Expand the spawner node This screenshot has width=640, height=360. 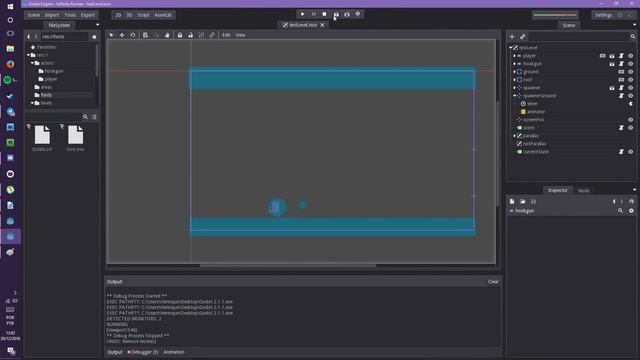pos(515,88)
